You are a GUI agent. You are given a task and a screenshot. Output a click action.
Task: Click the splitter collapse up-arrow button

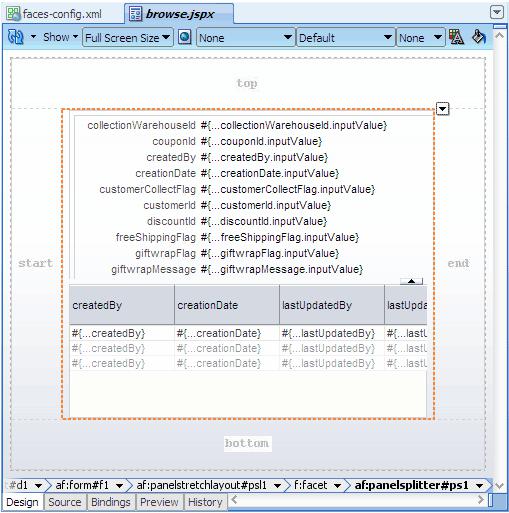411,282
